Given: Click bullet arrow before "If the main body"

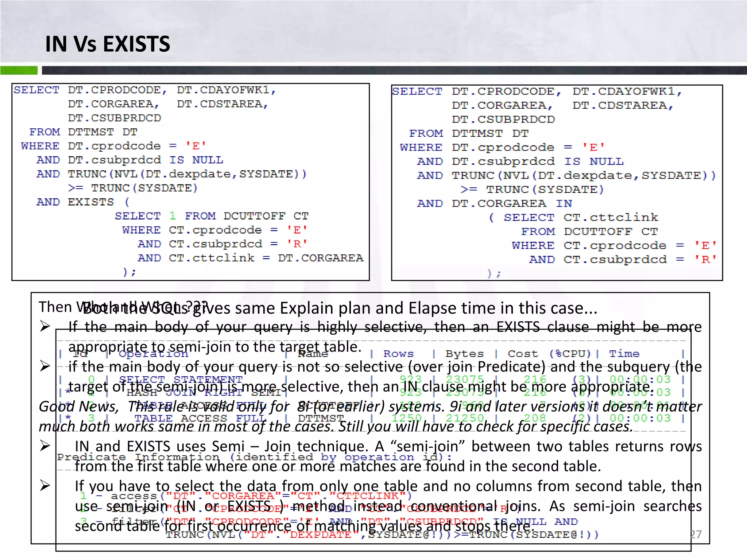Looking at the screenshot, I should [45, 326].
